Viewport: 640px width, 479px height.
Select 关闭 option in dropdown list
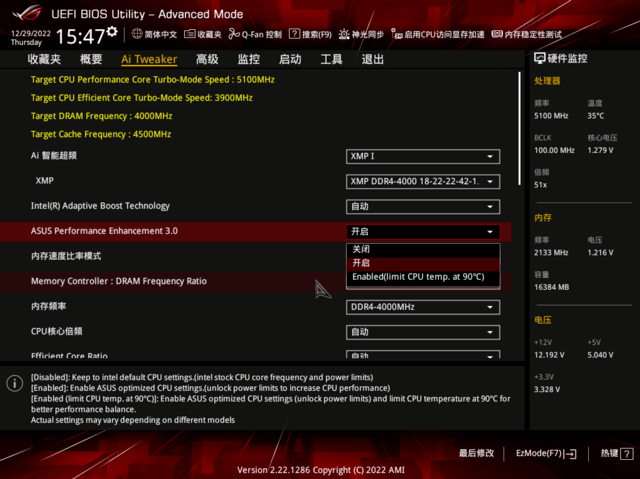pos(423,249)
